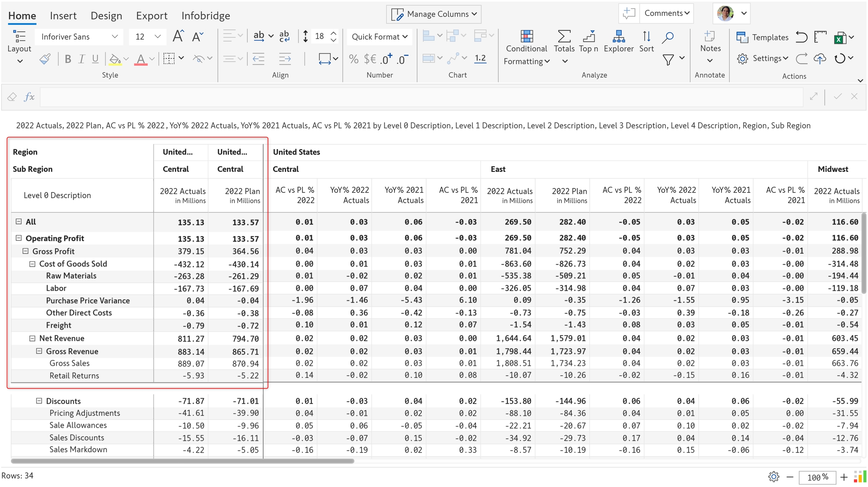Click the format painter brush

tap(45, 59)
